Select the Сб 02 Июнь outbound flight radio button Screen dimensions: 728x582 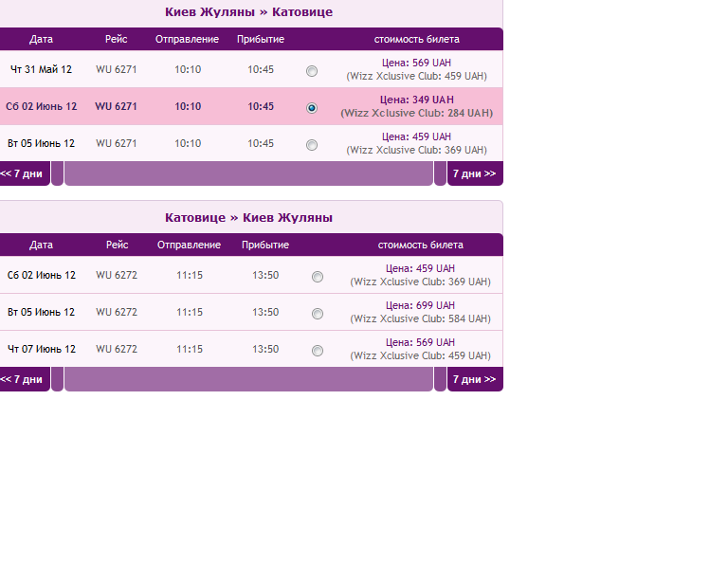312,108
